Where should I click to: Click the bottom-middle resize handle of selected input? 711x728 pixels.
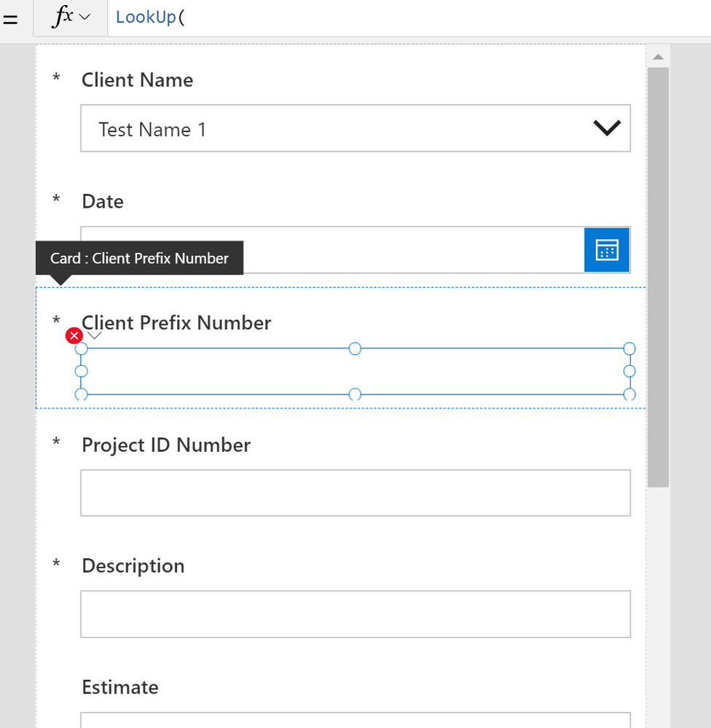click(x=355, y=394)
